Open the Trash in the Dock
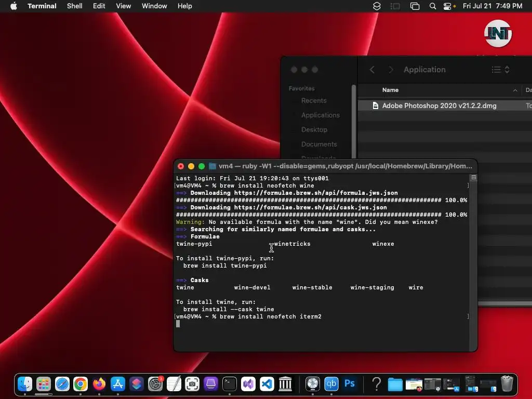The width and height of the screenshot is (532, 399). tap(507, 384)
